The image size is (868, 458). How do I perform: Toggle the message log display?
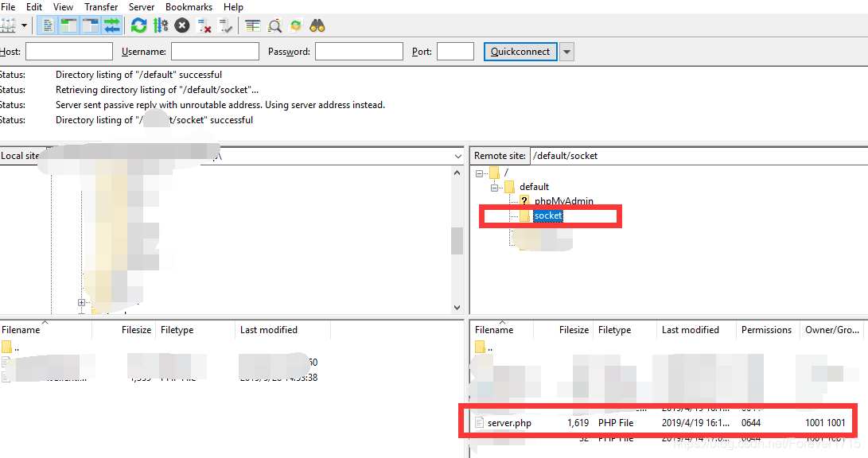coord(49,25)
